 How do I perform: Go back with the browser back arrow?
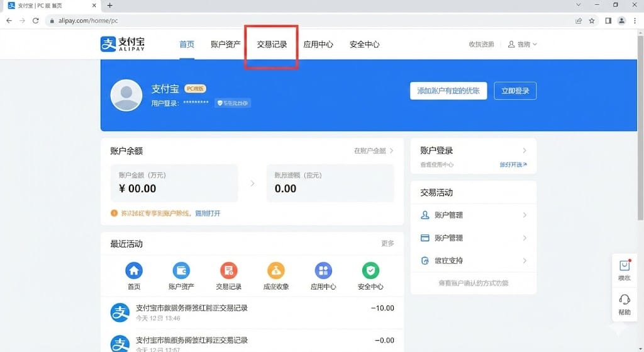pyautogui.click(x=9, y=21)
